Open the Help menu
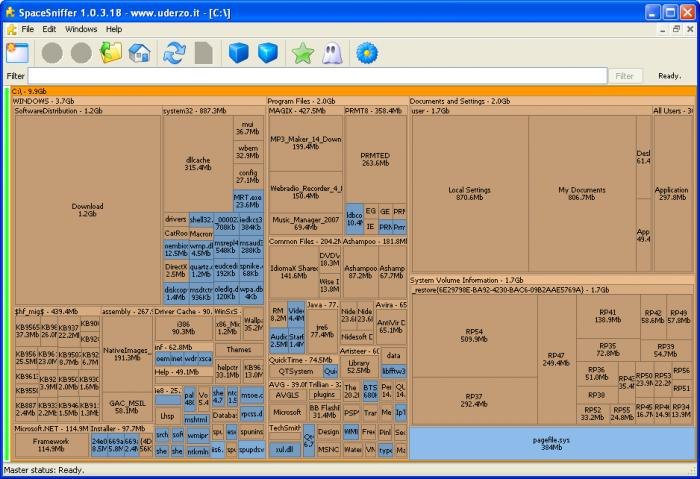 (x=114, y=29)
